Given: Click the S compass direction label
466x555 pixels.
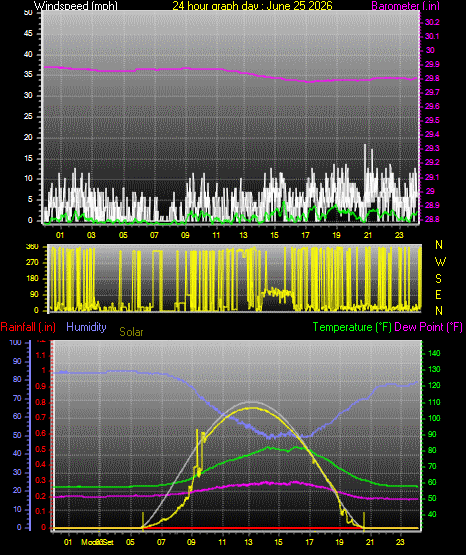Looking at the screenshot, I should coord(438,279).
